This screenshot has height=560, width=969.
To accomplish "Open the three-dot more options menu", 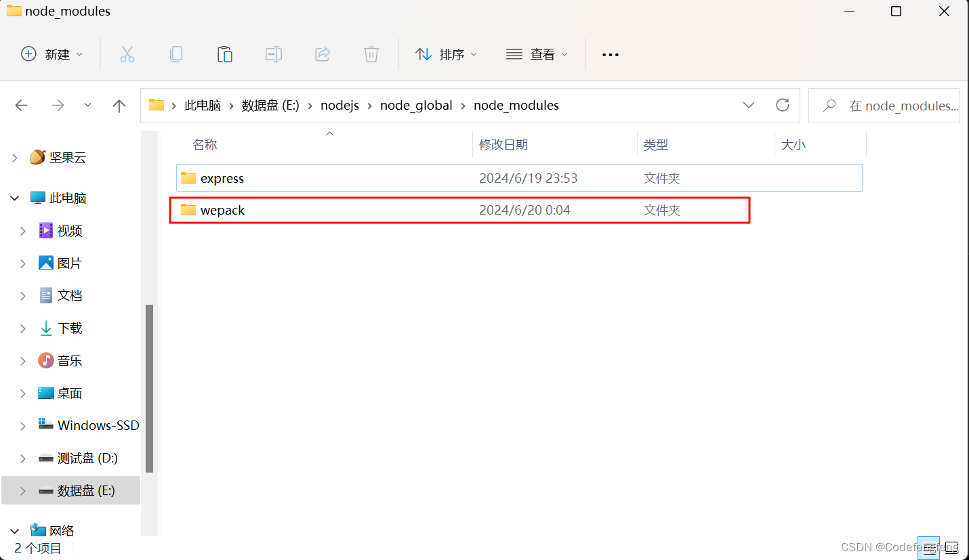I will [611, 54].
